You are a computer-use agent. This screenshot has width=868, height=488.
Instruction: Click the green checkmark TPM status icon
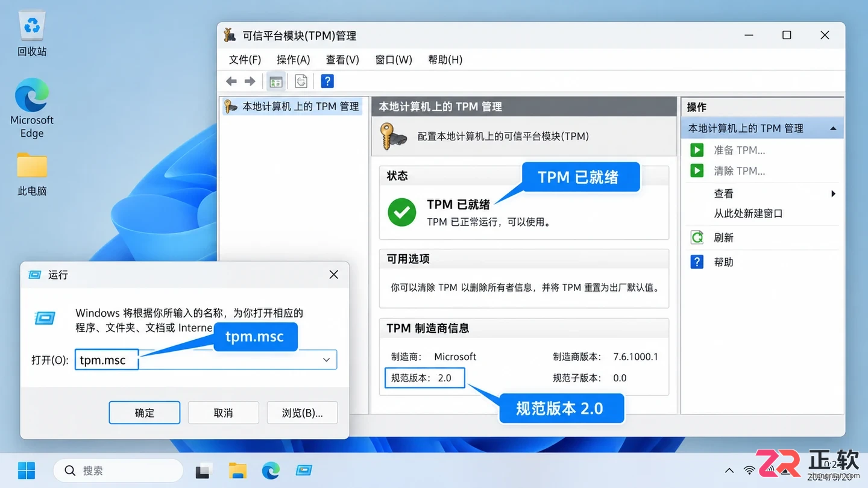402,213
